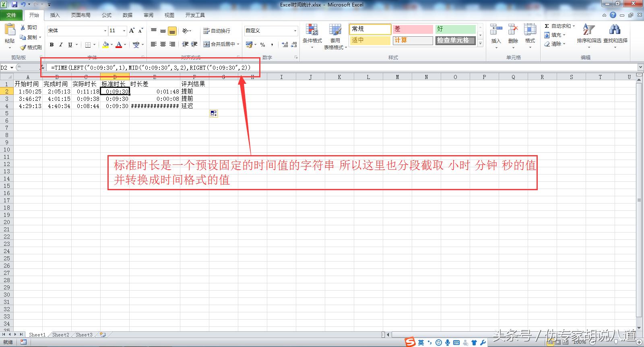This screenshot has width=644, height=347.
Task: Increase decimal places
Action: pyautogui.click(x=285, y=44)
